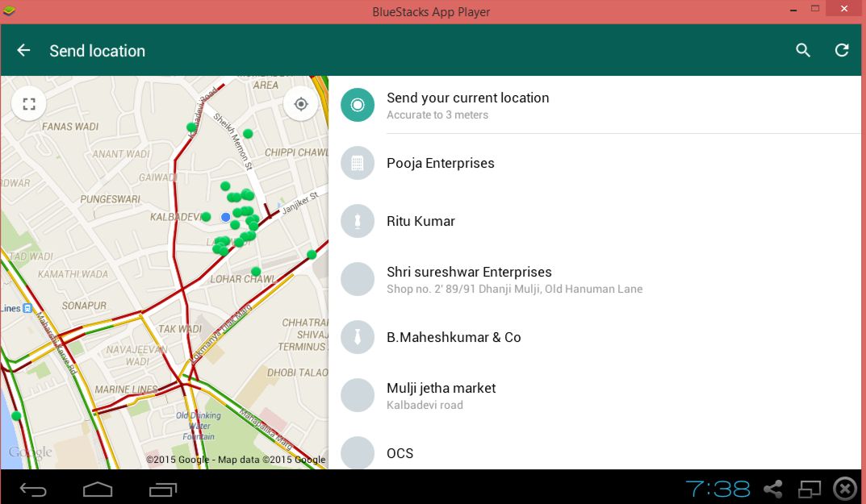Image resolution: width=866 pixels, height=504 pixels.
Task: Click the DHOBI TALAO map label
Action: [x=298, y=373]
